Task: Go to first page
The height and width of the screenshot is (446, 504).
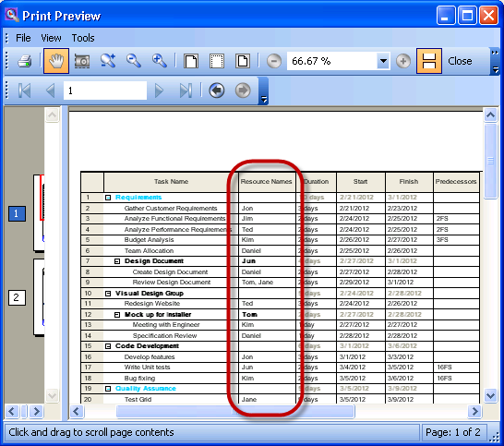Action: click(x=25, y=90)
